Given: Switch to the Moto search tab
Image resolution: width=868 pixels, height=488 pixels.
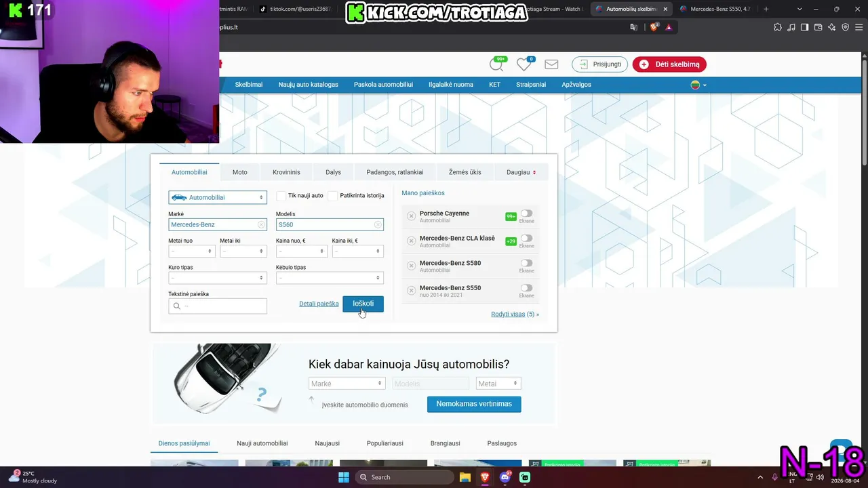Looking at the screenshot, I should (240, 172).
